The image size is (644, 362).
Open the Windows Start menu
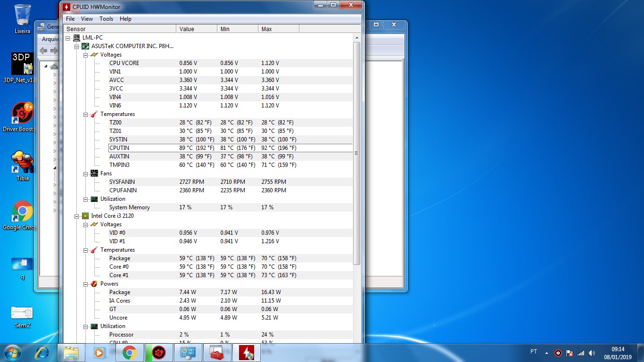pyautogui.click(x=14, y=353)
